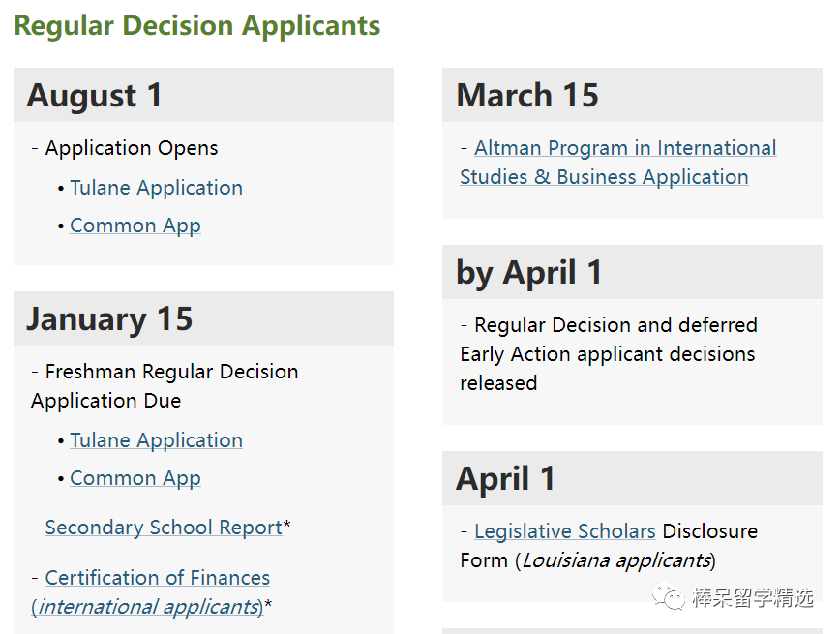Open the Secondary School Report link

click(164, 528)
